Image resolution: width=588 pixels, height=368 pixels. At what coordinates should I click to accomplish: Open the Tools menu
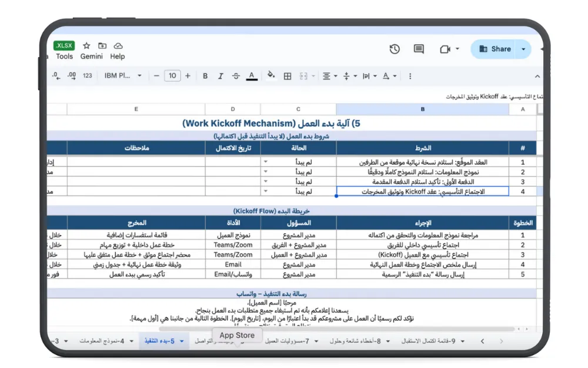click(x=65, y=57)
